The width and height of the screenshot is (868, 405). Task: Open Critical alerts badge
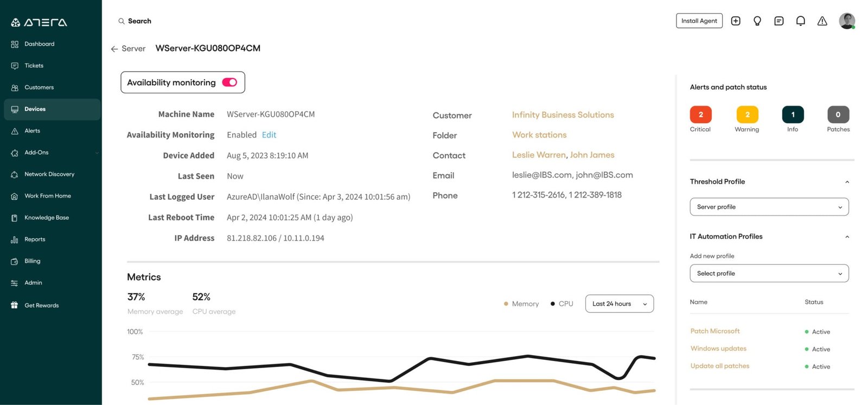pyautogui.click(x=701, y=115)
